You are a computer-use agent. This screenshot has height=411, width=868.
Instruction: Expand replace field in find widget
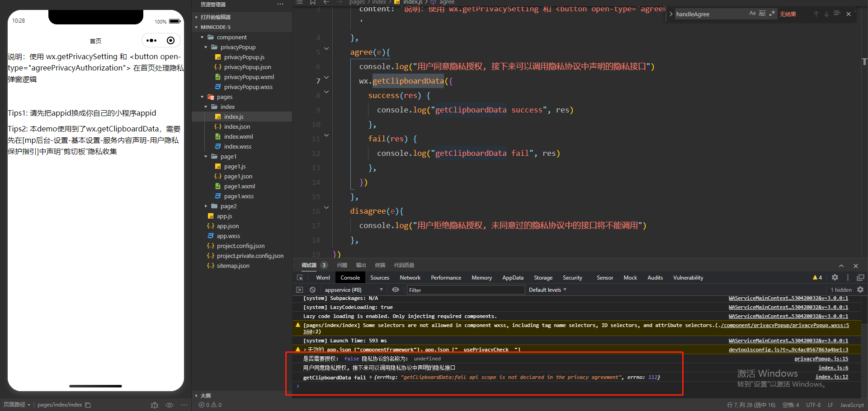[671, 14]
